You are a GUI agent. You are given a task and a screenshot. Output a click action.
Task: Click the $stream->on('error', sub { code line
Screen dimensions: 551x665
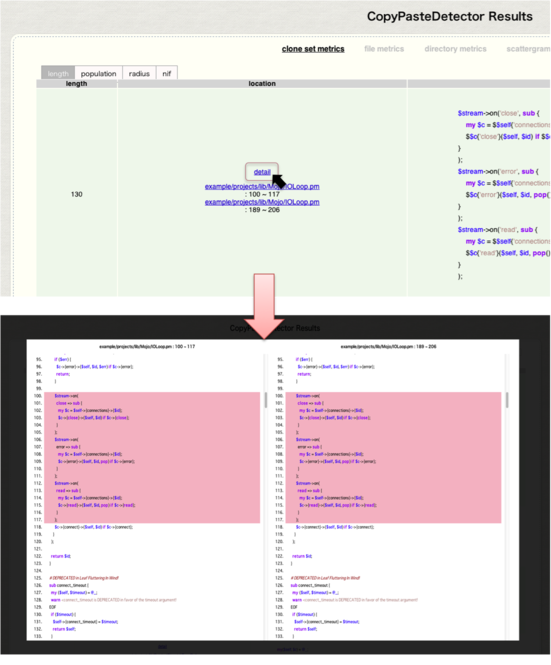[498, 171]
